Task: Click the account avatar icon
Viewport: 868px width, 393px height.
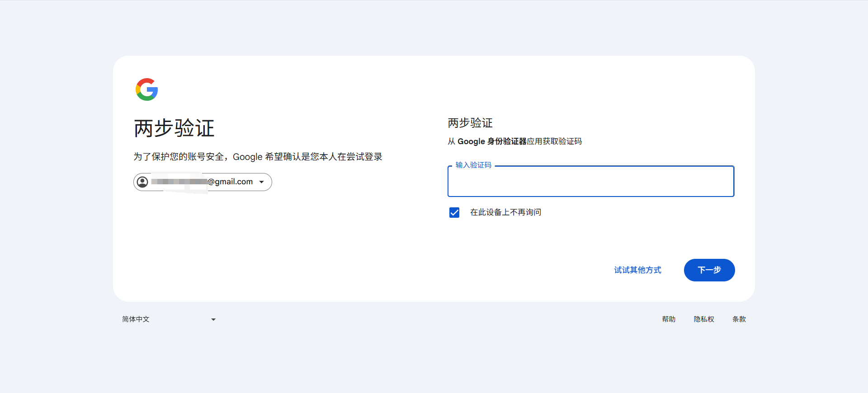Action: click(x=142, y=182)
